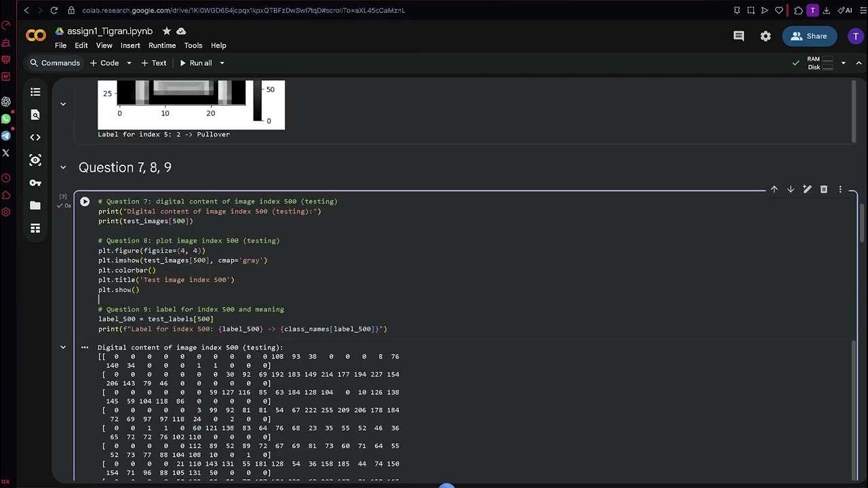Image resolution: width=868 pixels, height=488 pixels.
Task: Open X (Twitter) in browser sidebar
Action: point(5,153)
